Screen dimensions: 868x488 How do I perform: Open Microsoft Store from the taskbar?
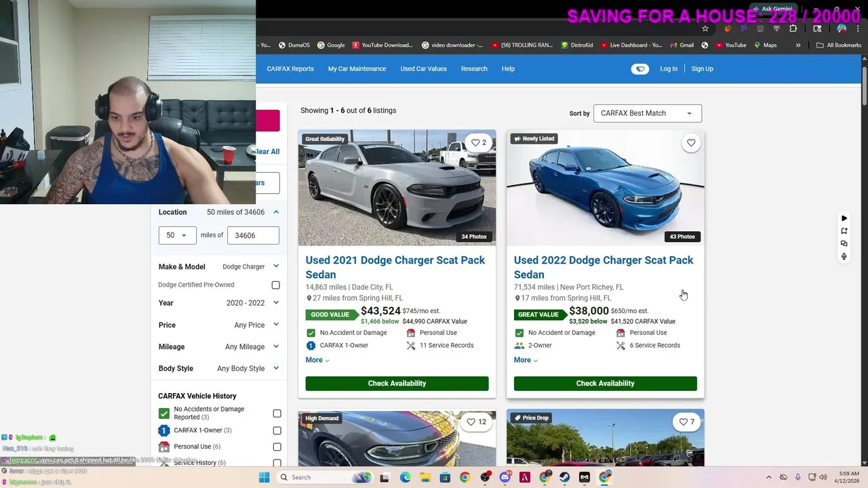click(445, 477)
